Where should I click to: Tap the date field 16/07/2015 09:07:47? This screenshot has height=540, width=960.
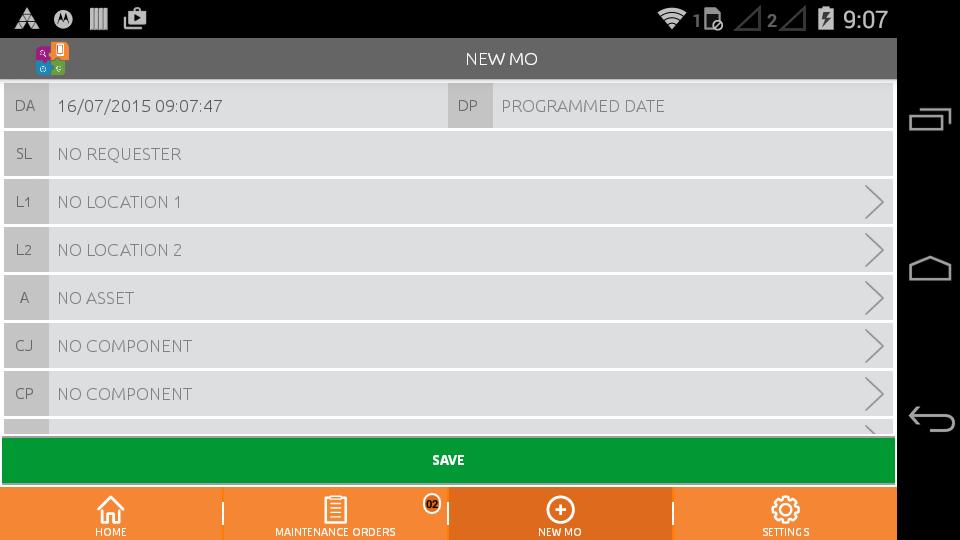(x=248, y=106)
